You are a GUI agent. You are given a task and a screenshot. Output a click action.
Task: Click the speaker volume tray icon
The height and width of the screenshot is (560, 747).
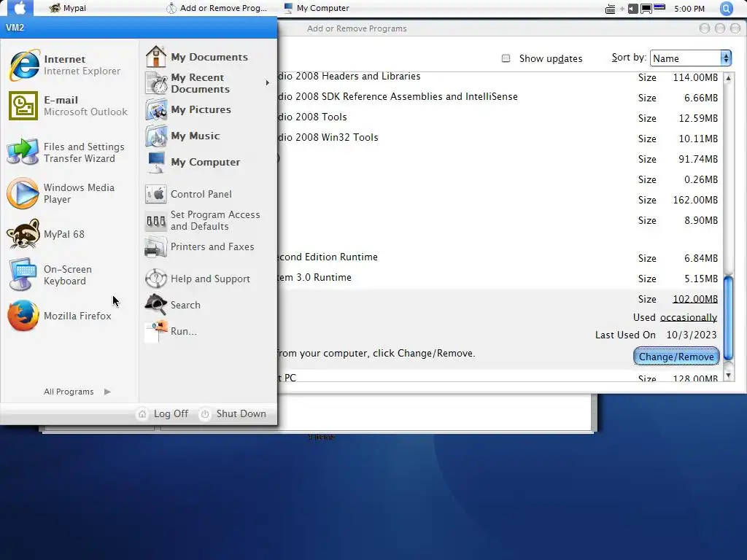pyautogui.click(x=632, y=9)
